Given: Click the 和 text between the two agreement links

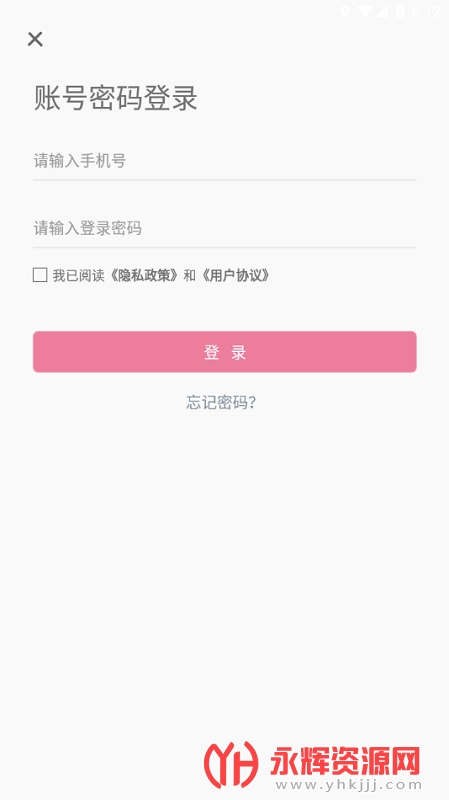Looking at the screenshot, I should tap(190, 276).
